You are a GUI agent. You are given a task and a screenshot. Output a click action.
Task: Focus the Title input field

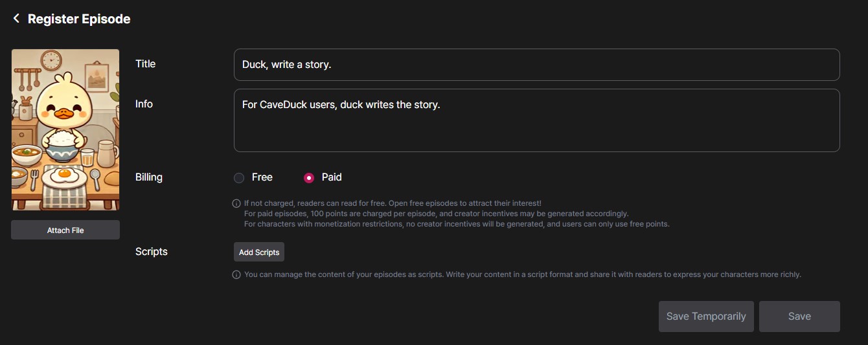coord(537,65)
